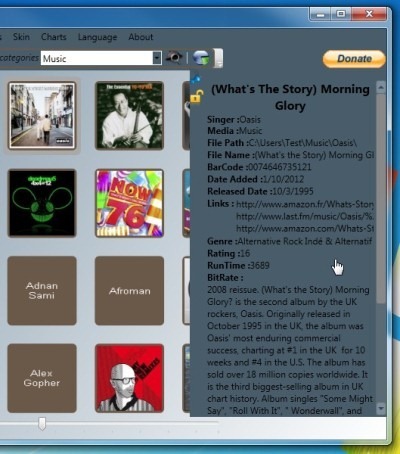
Task: Select the Afroman placeholder tile
Action: point(129,291)
